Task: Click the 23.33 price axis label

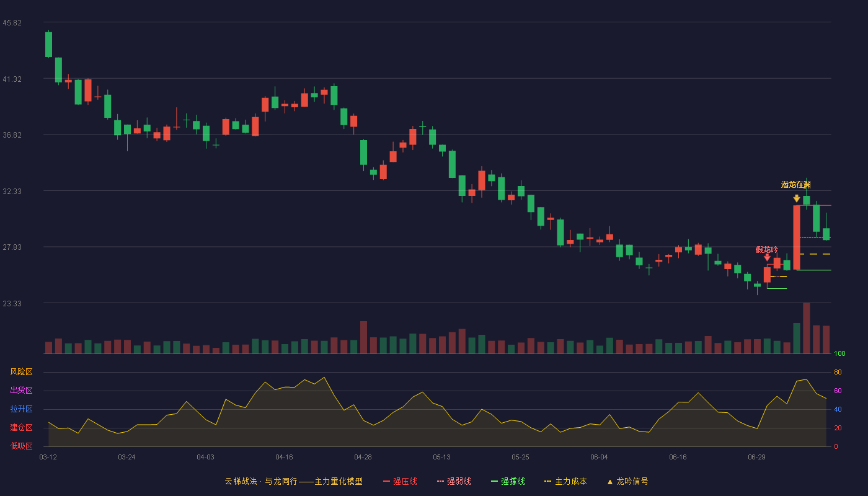Action: [12, 304]
